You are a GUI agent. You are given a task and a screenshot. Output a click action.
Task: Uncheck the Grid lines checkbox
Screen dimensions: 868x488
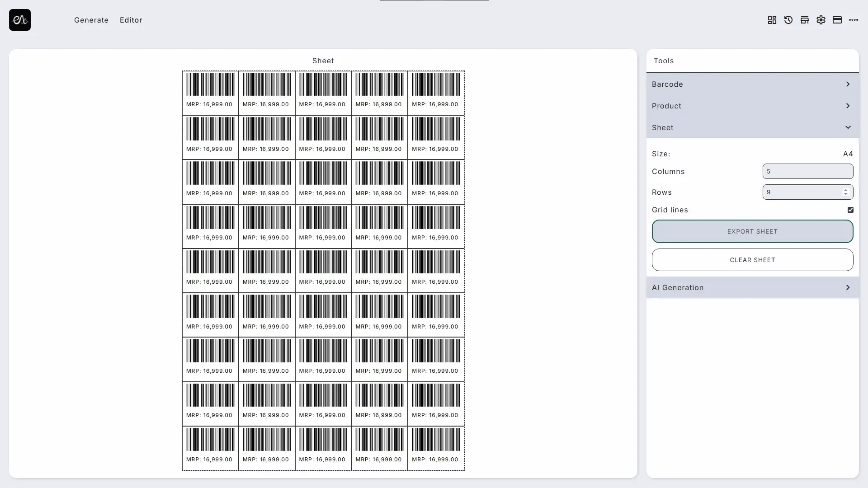pyautogui.click(x=850, y=210)
